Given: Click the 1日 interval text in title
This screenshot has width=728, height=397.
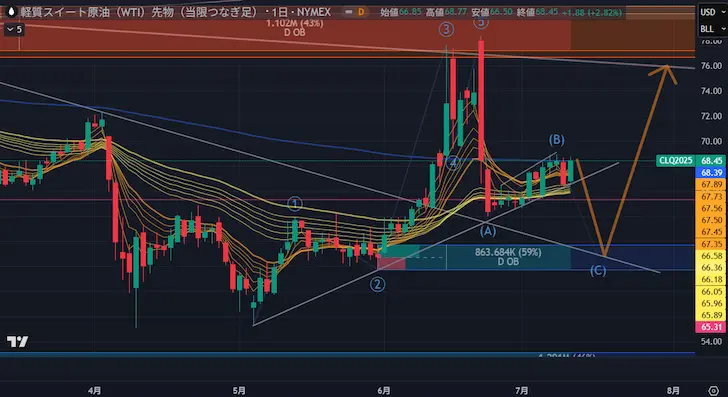Looking at the screenshot, I should (x=279, y=12).
